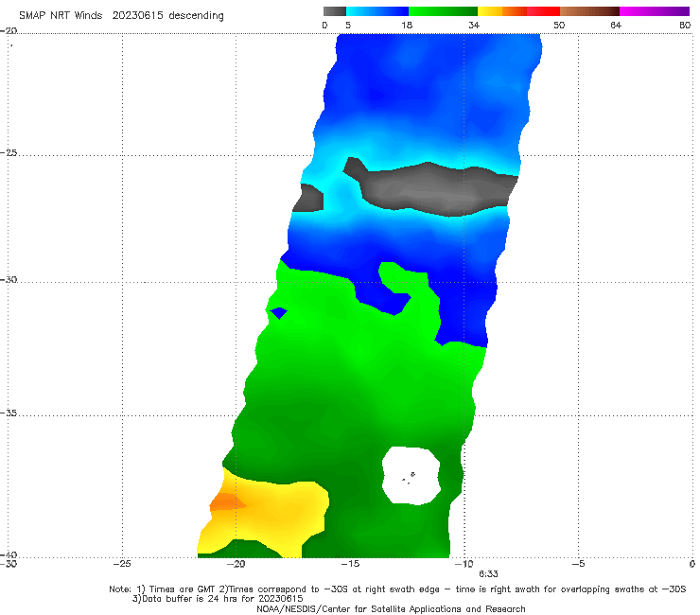700x615 pixels.
Task: Click the note line starting 'Note: 1) Times are GMT'
Action: pyautogui.click(x=397, y=589)
